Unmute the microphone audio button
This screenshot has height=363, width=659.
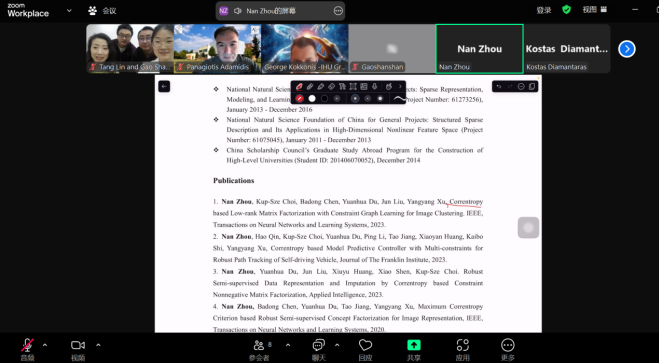(28, 350)
